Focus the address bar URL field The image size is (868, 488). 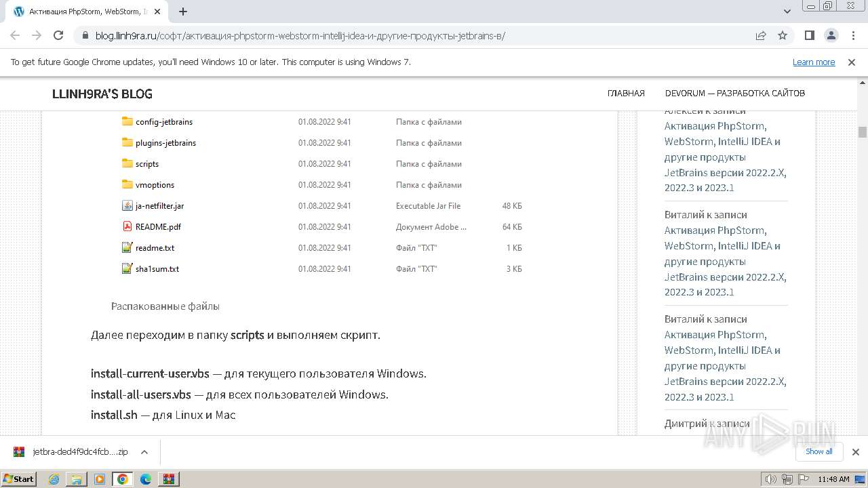[x=420, y=35]
